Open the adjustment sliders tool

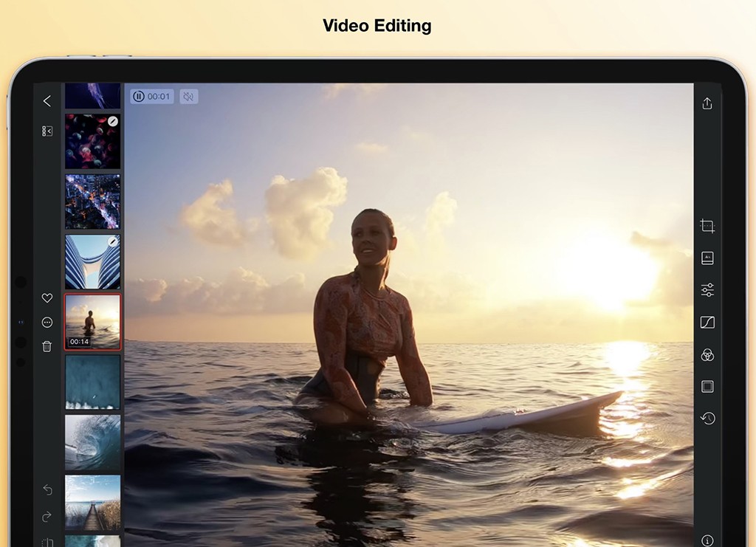(x=707, y=290)
